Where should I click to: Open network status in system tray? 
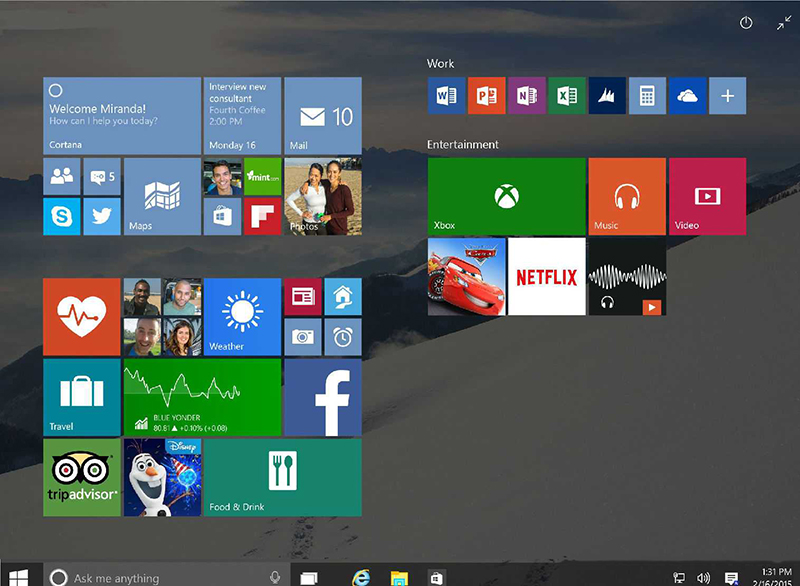pyautogui.click(x=679, y=577)
